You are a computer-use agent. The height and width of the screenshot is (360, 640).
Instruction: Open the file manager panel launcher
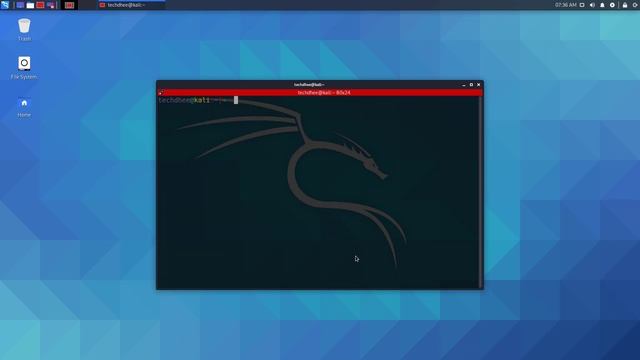tap(30, 5)
